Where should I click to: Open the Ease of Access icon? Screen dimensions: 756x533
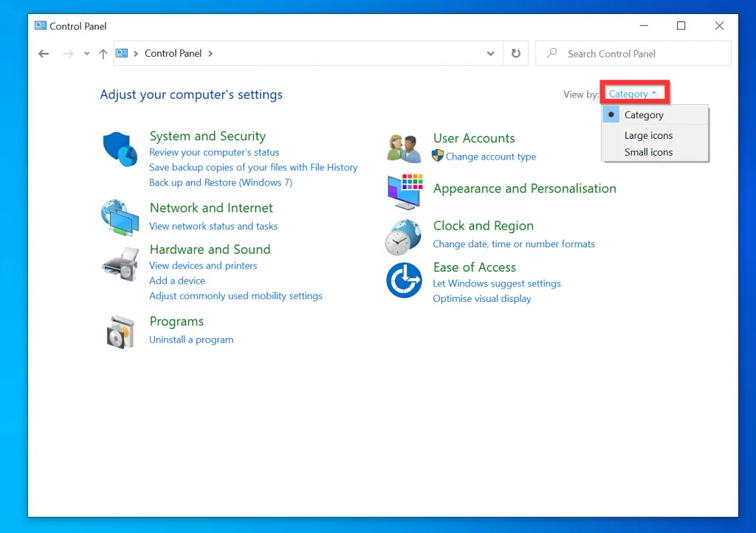pos(404,281)
